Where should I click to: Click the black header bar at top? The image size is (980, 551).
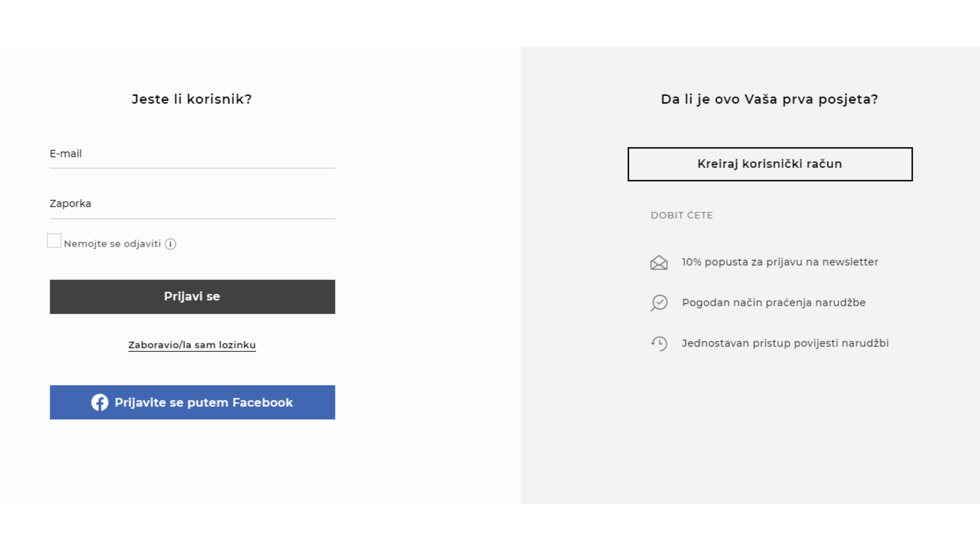[x=490, y=23]
